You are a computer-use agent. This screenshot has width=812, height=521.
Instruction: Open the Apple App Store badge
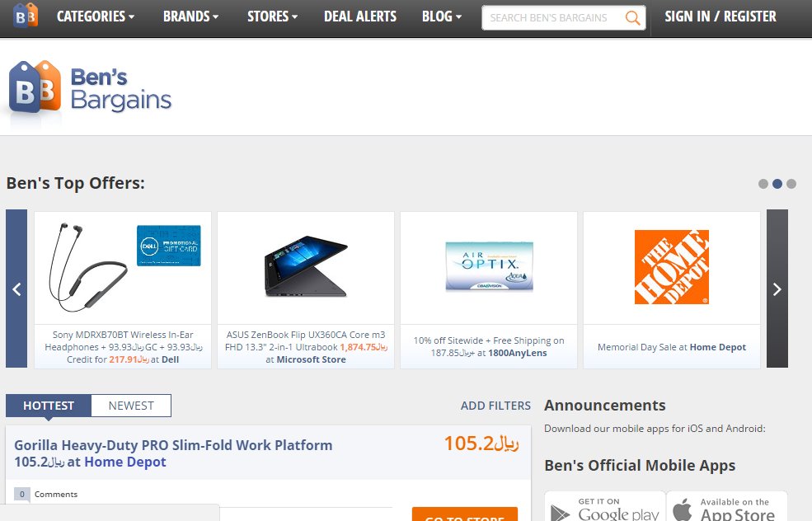pyautogui.click(x=726, y=508)
